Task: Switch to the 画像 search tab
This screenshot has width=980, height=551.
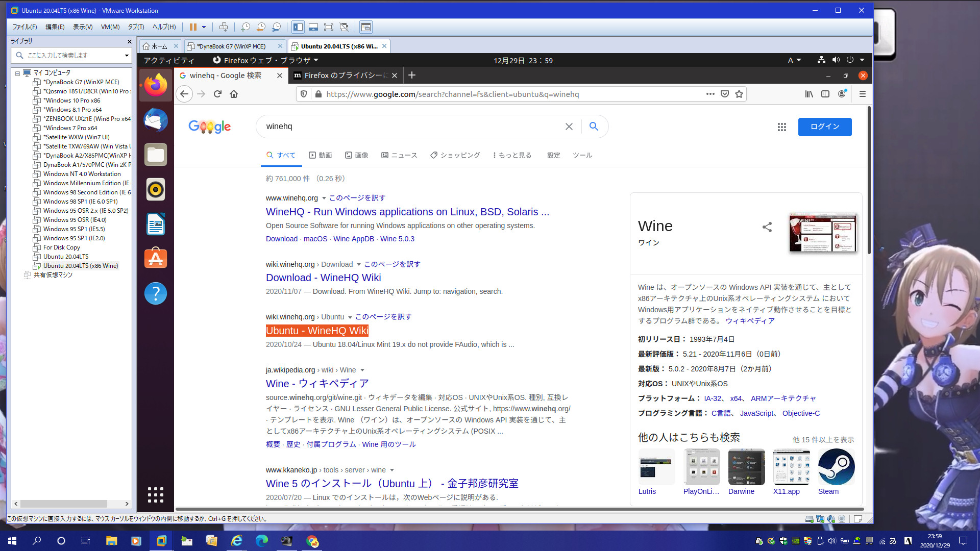Action: coord(356,155)
